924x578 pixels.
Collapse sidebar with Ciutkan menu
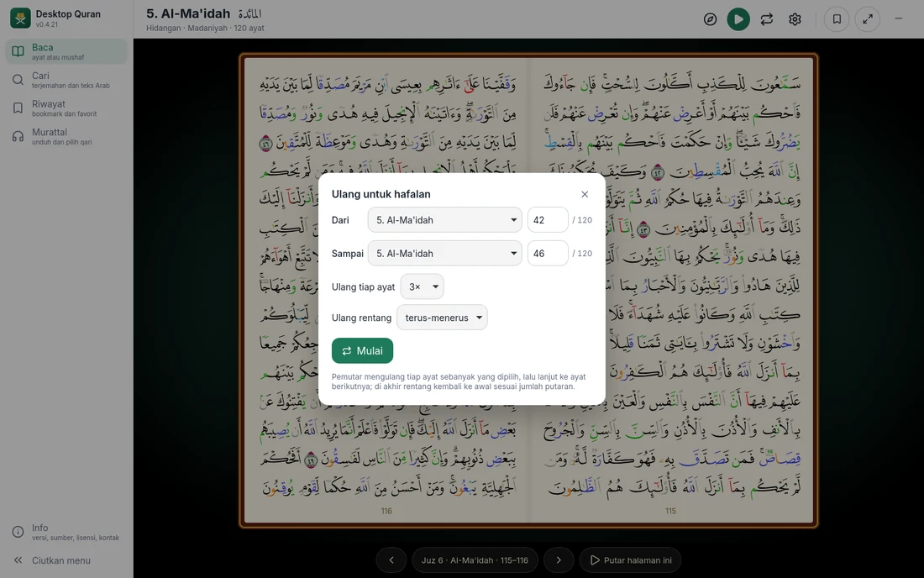(66, 560)
